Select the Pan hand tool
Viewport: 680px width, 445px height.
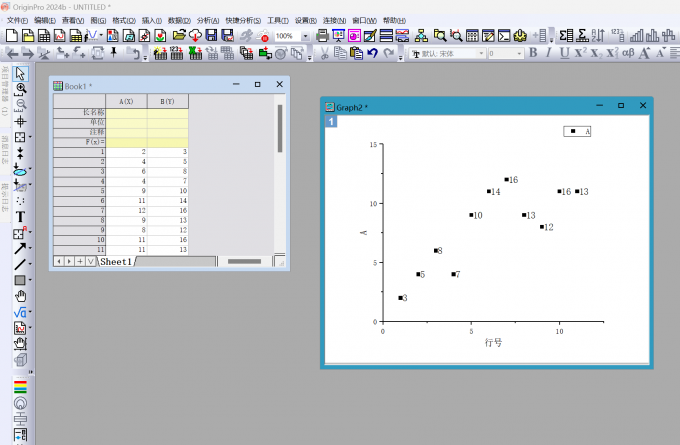pos(20,296)
